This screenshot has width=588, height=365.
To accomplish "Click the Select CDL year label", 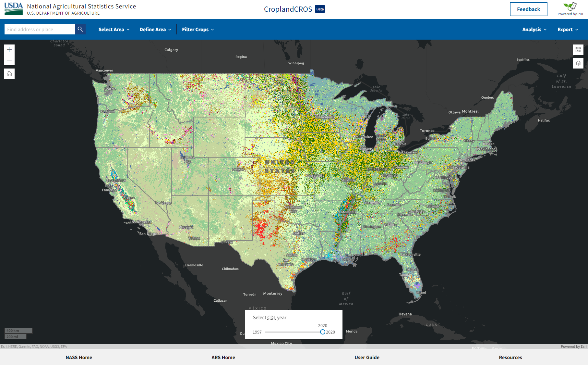I will (x=270, y=318).
